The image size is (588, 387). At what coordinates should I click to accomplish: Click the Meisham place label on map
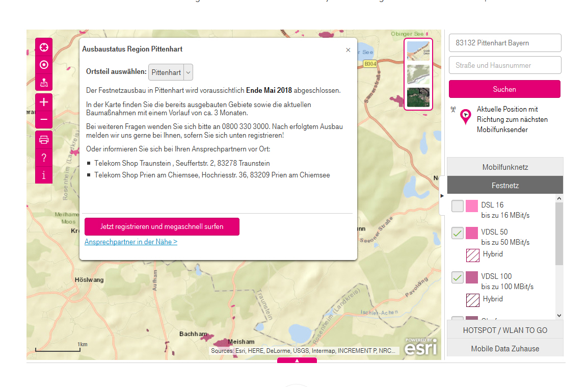pyautogui.click(x=240, y=342)
